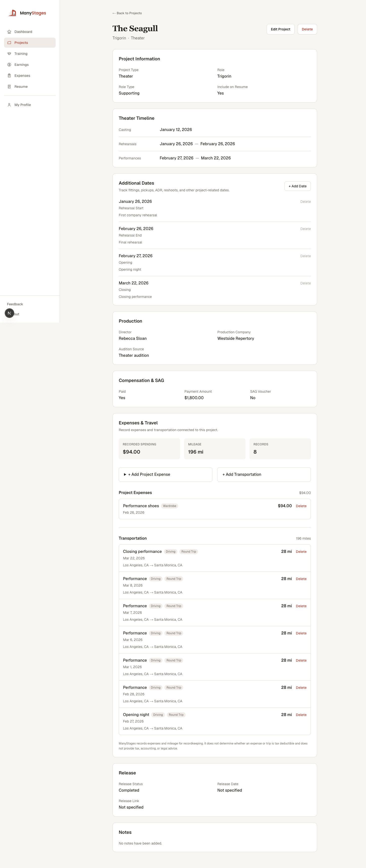The width and height of the screenshot is (366, 868).
Task: Delete the Closing performance trip
Action: (301, 552)
